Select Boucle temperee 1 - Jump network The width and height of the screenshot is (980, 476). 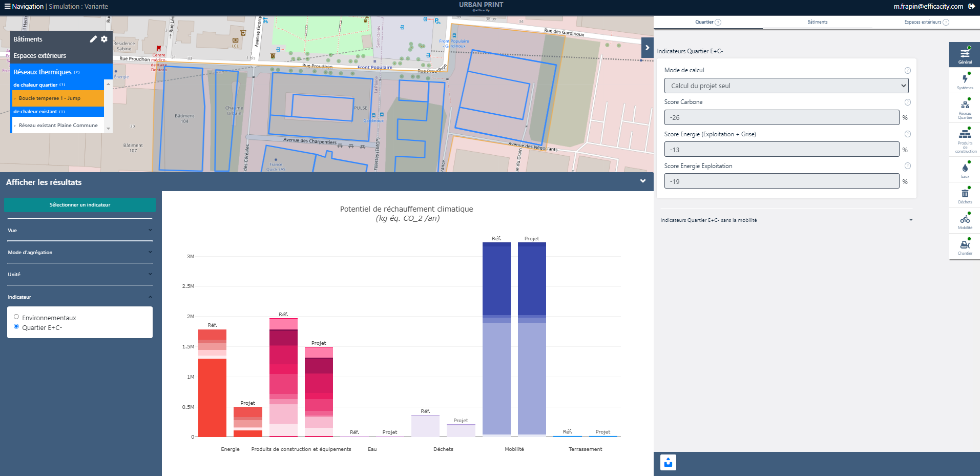coord(50,98)
